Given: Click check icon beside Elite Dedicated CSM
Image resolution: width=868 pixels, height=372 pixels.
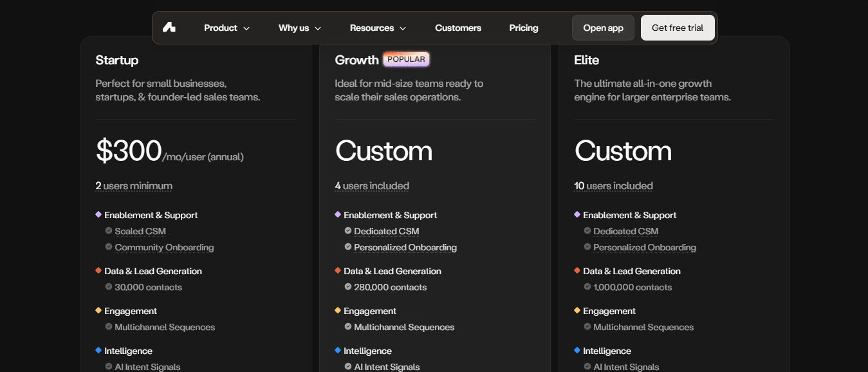Looking at the screenshot, I should [587, 230].
